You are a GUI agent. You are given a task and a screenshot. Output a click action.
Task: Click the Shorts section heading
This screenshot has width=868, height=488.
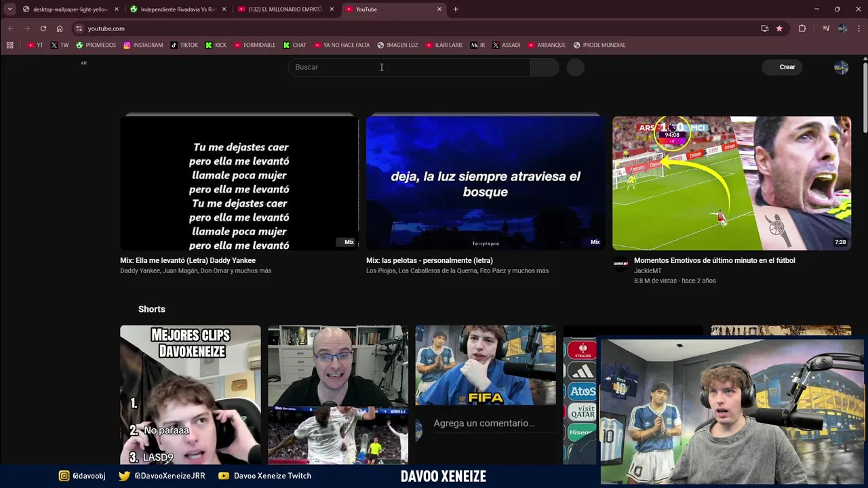(152, 309)
